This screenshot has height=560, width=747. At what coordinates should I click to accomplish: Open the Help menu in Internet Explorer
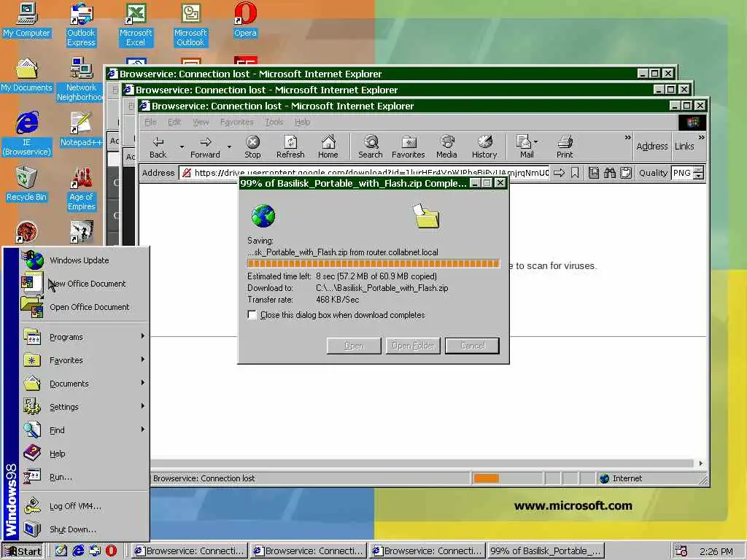coord(302,122)
